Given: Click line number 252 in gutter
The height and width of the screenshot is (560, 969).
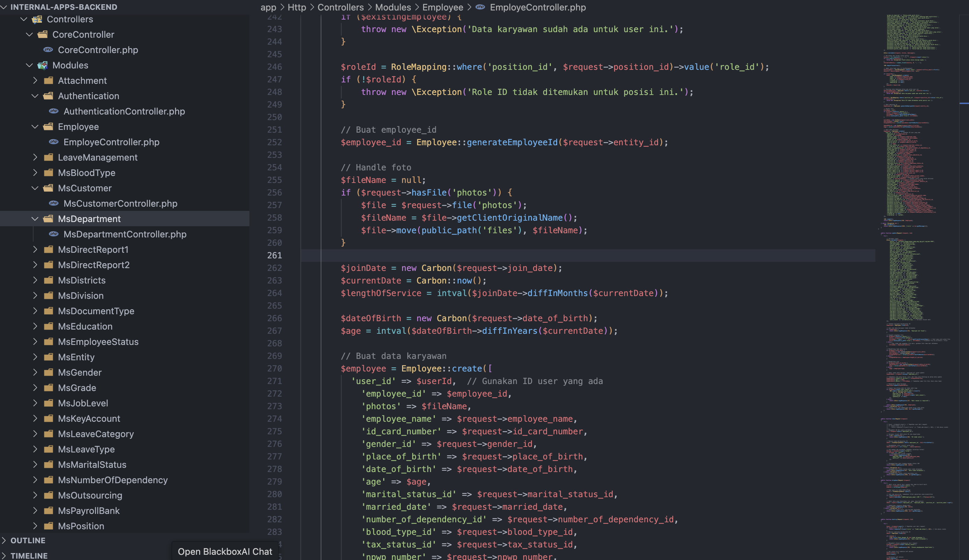Looking at the screenshot, I should pyautogui.click(x=275, y=142).
